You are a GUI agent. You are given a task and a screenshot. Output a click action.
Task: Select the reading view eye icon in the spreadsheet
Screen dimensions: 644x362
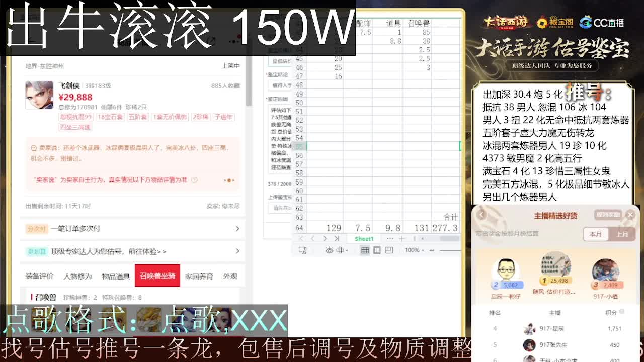(329, 250)
